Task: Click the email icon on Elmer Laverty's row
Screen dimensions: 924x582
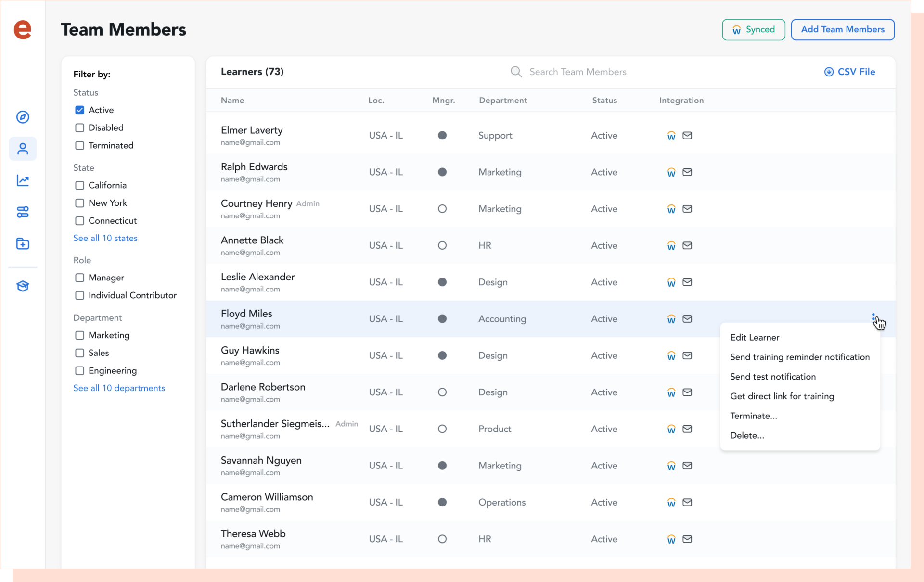Action: [x=687, y=135]
